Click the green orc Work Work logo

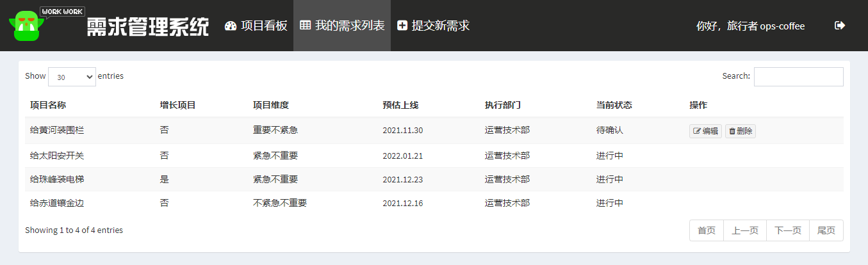tap(27, 26)
